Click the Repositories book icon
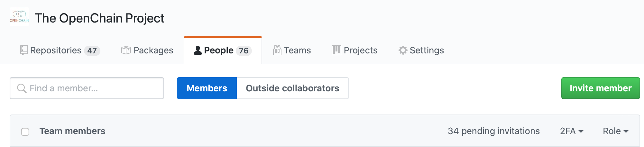Image resolution: width=644 pixels, height=147 pixels. coord(24,50)
